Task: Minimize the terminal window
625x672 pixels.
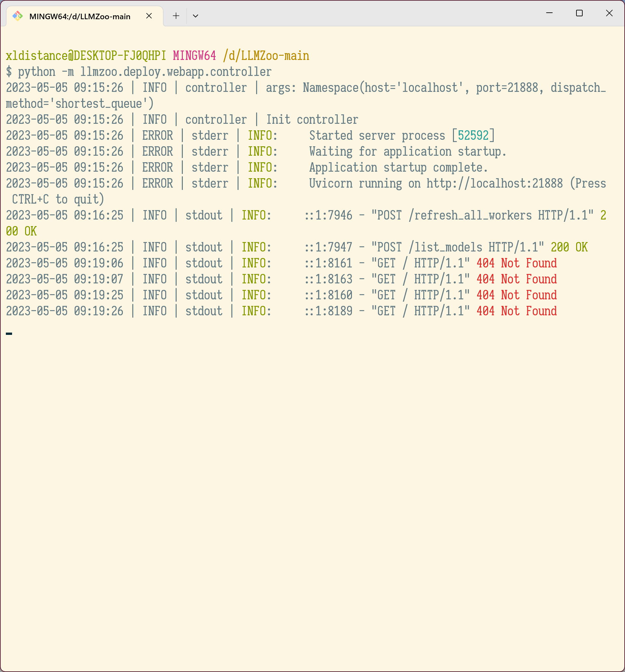Action: [x=549, y=13]
